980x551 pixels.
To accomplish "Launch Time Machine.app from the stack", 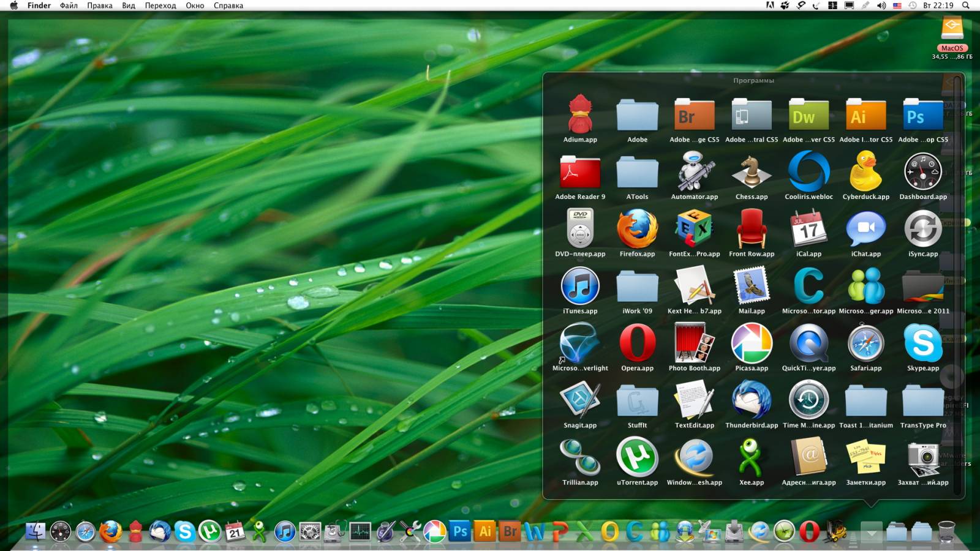I will click(x=809, y=400).
